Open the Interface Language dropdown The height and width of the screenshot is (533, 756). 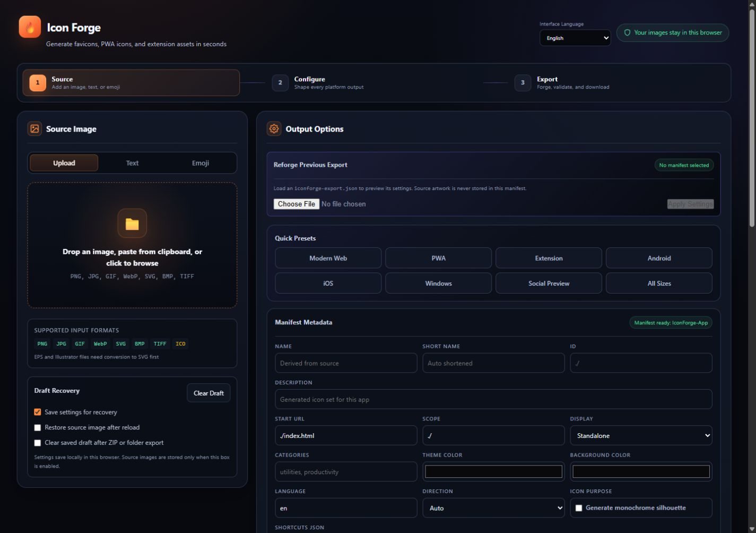click(x=575, y=38)
